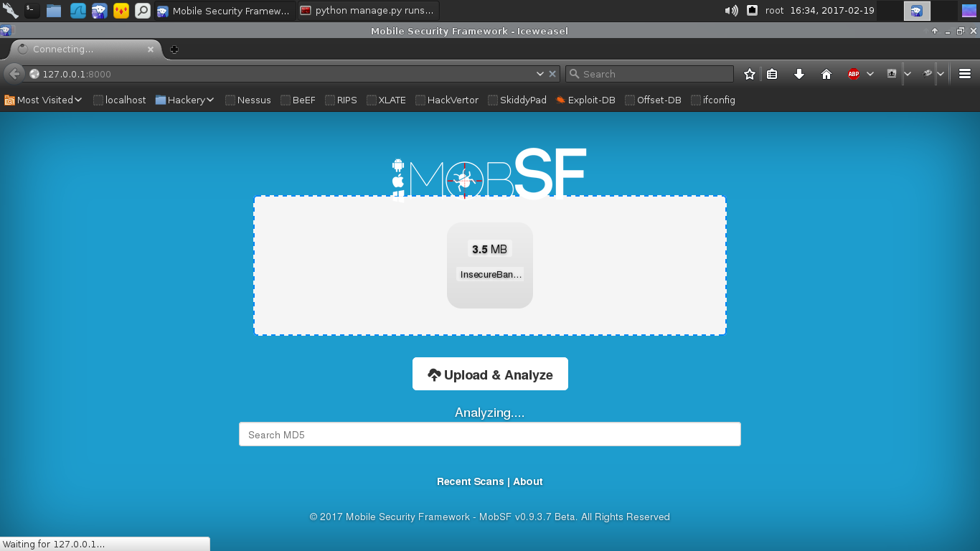Viewport: 980px width, 551px height.
Task: Show the bookmarks list icon
Action: [x=772, y=74]
